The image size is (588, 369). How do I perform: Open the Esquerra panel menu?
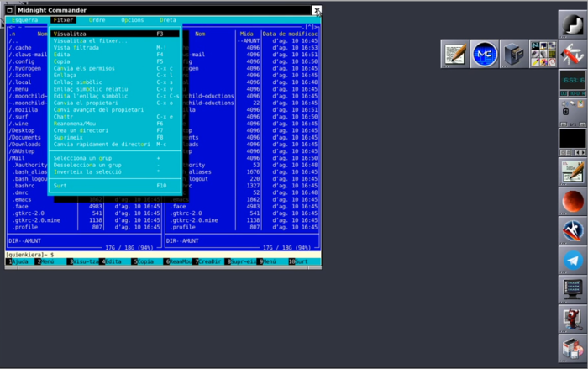(25, 19)
